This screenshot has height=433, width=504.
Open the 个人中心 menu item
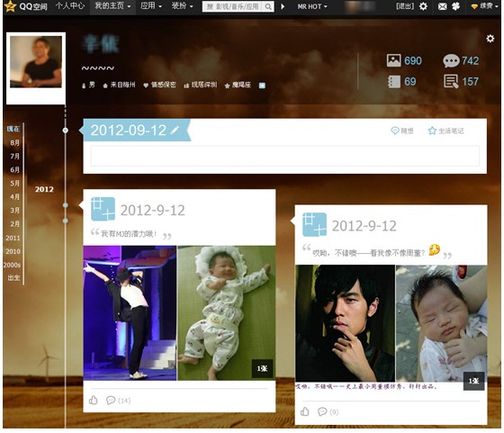coord(70,5)
